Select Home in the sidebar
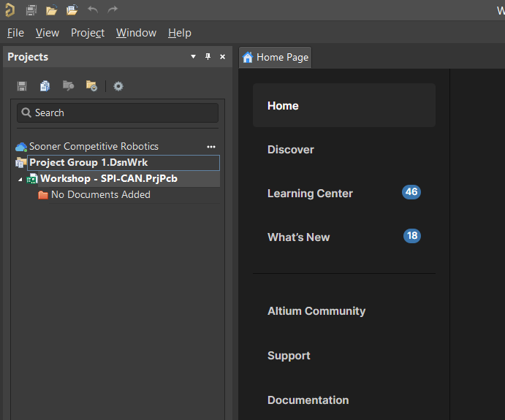 344,106
